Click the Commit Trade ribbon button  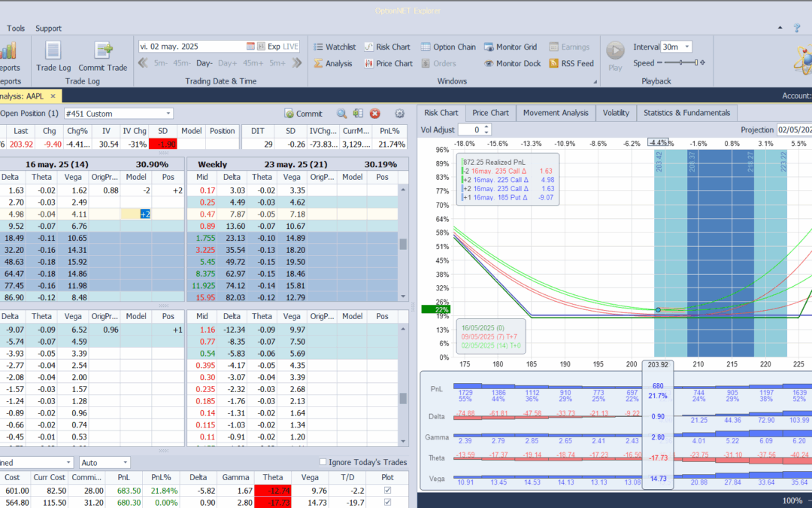coord(102,56)
